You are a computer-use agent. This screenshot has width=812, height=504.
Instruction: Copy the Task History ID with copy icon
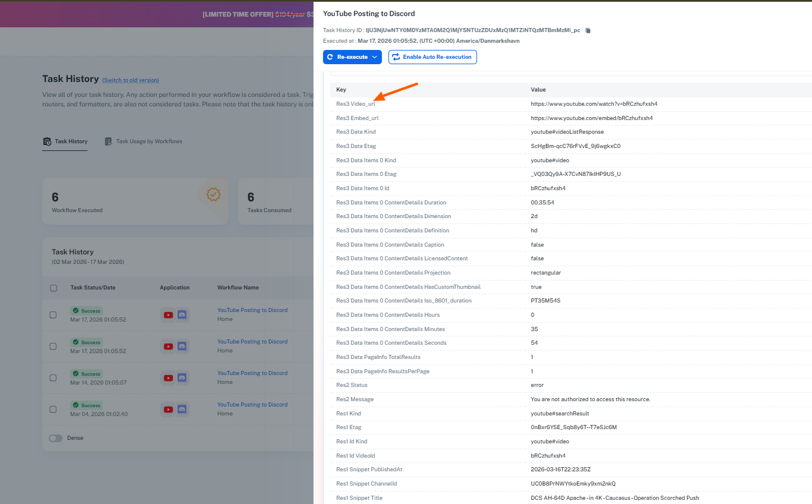[x=588, y=30]
